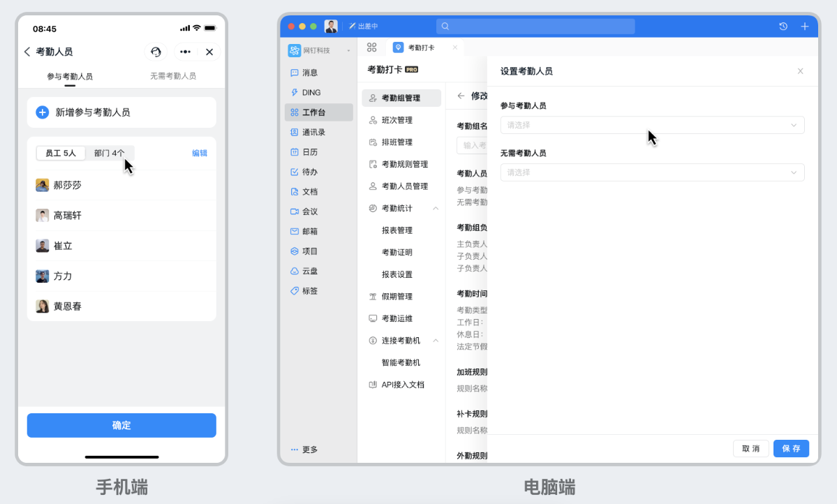Open the 无需考勤人员 select dropdown
The image size is (837, 504).
tap(652, 172)
